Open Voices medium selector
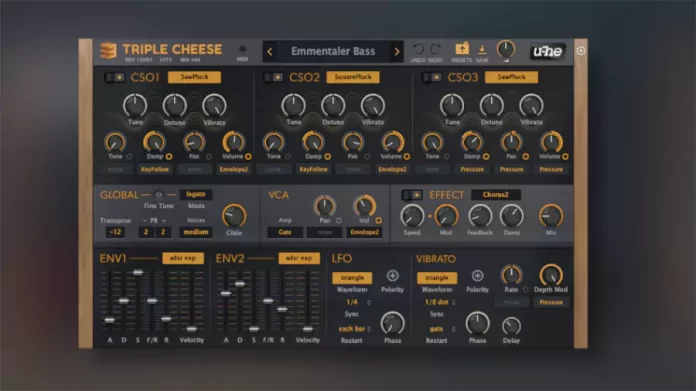696x391 pixels. coord(196,232)
